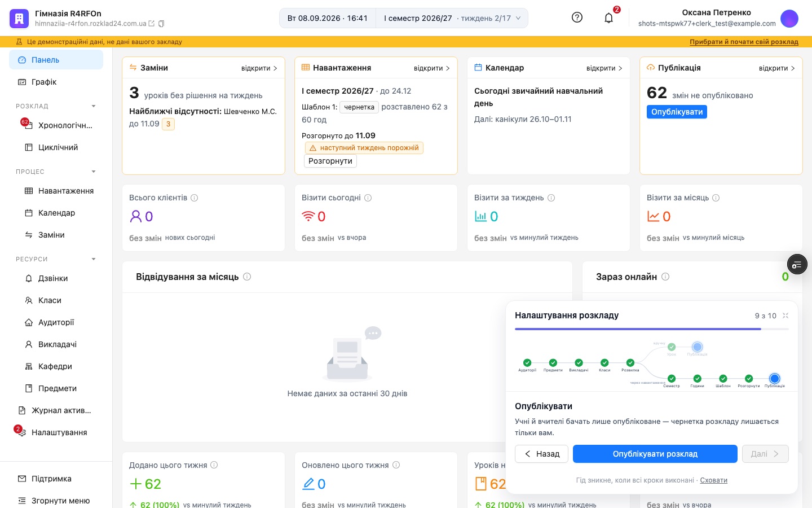Click Згорнути меню at sidebar bottom
812x508 pixels.
point(56,501)
